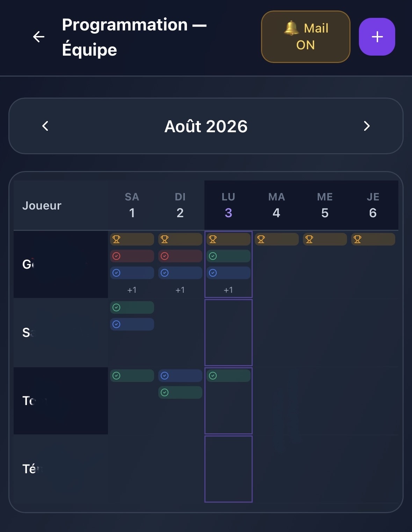Viewport: 412px width, 532px height.
Task: Select red check entry on Saturday 1
Action: click(x=132, y=256)
